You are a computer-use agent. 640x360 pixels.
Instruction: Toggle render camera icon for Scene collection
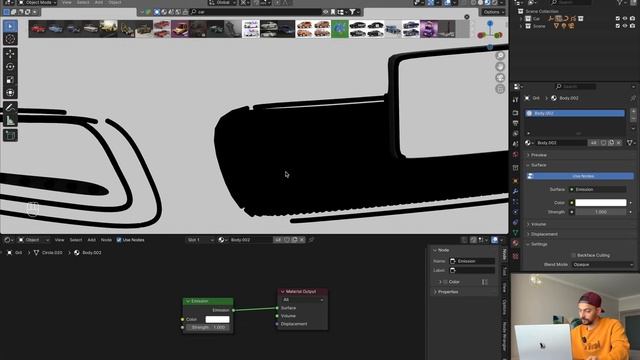632,26
